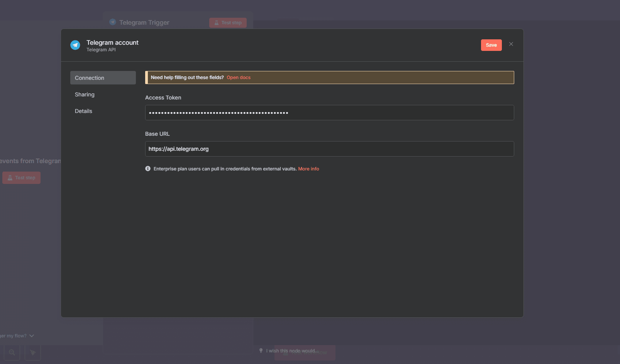Open docs link in help banner
Viewport: 620px width, 364px height.
tap(239, 78)
